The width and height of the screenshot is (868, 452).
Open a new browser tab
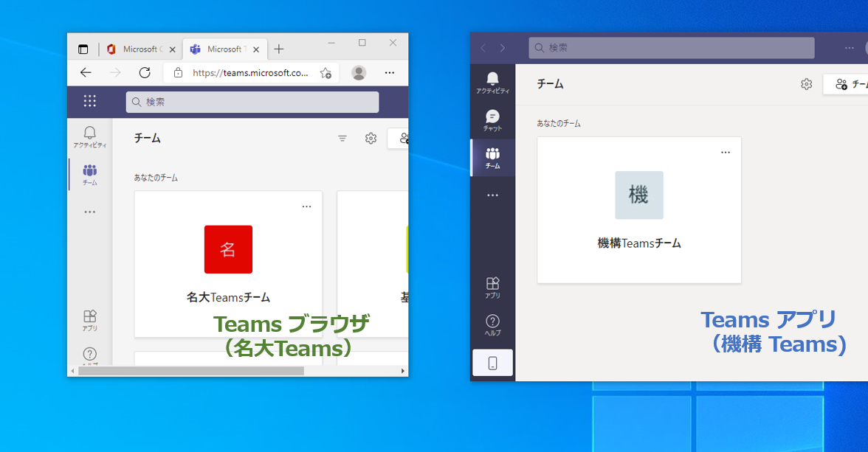278,49
